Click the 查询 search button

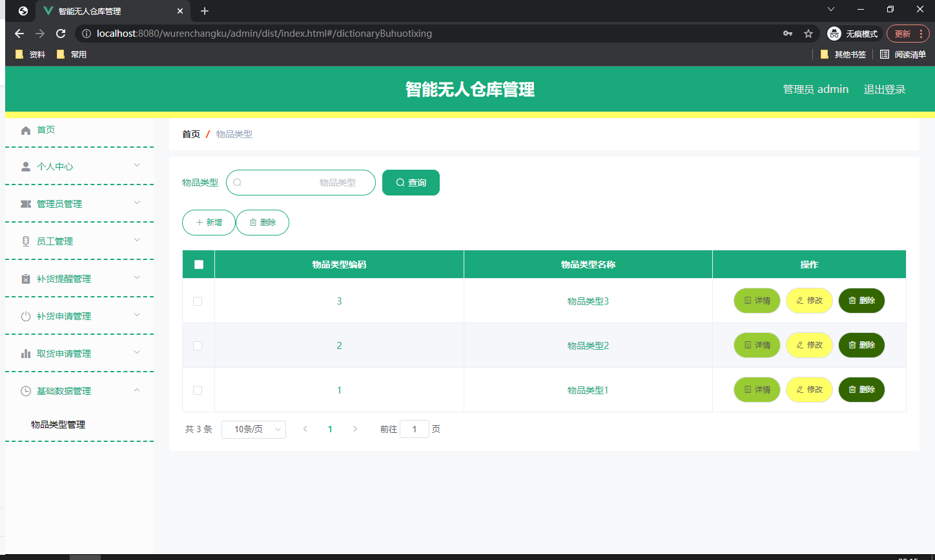[411, 183]
